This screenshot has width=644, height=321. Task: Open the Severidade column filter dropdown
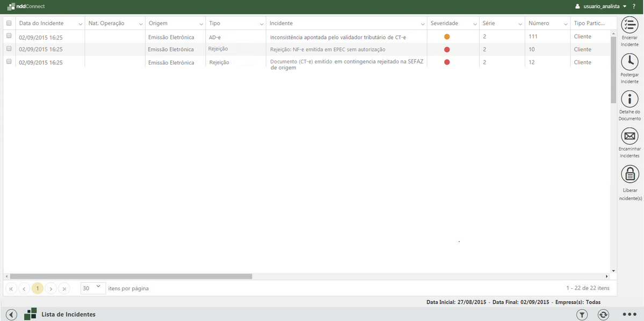pos(474,23)
